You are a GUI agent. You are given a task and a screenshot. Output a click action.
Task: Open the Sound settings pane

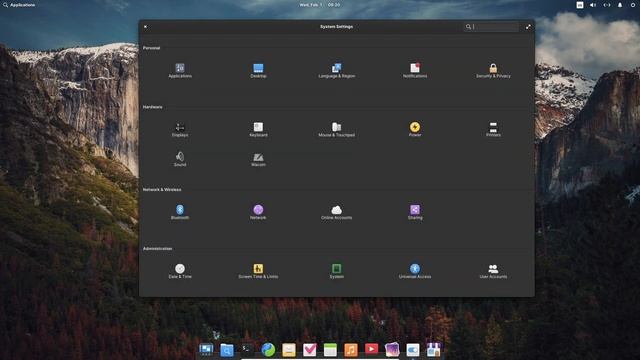coord(180,159)
